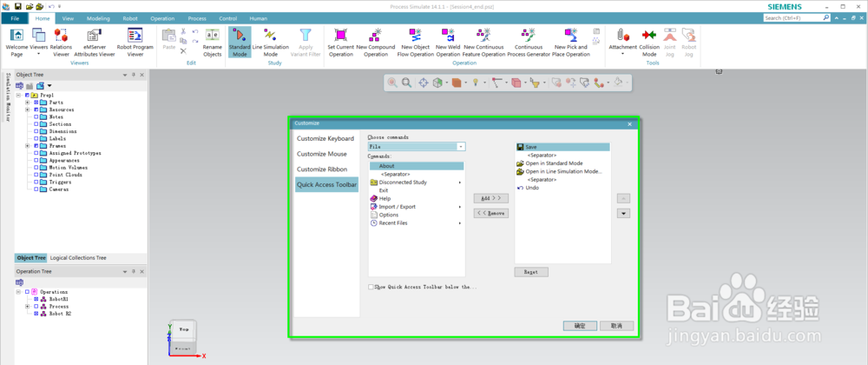Screen dimensions: 868x365
Task: Create a New Pick and Place Operation
Action: pos(571,42)
